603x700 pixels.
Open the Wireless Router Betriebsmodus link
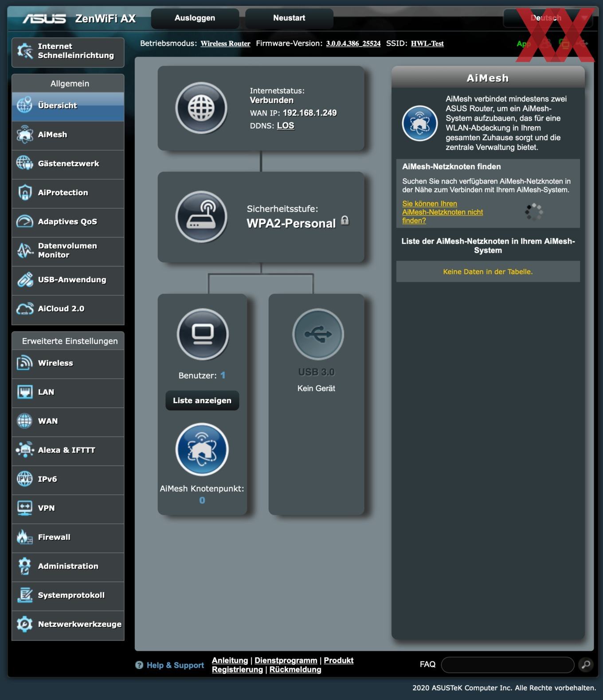[x=225, y=43]
